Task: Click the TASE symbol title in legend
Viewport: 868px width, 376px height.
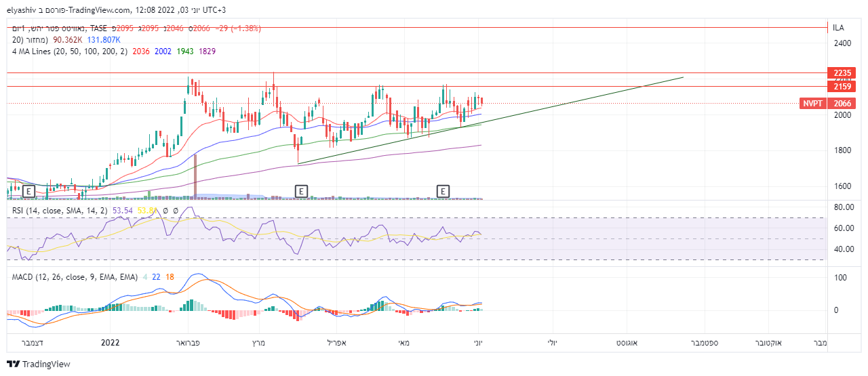Action: [x=60, y=28]
